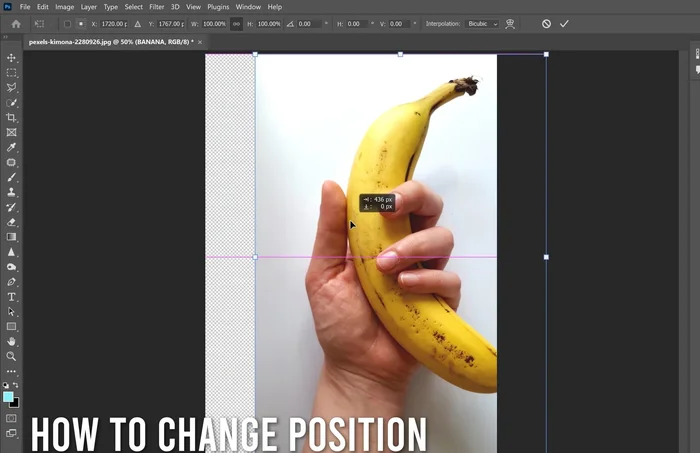Open the Filter menu

point(157,7)
